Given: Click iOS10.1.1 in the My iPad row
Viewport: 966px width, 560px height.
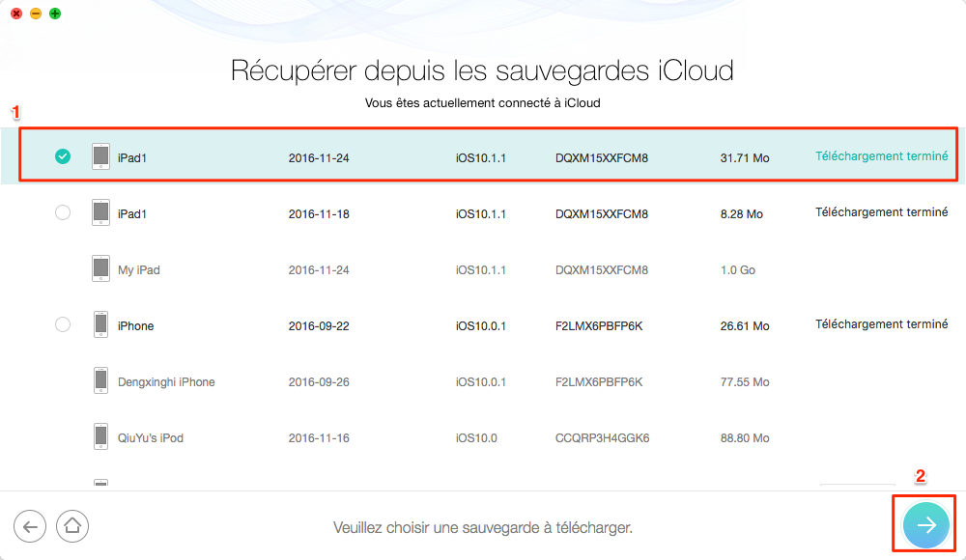Looking at the screenshot, I should click(x=480, y=269).
